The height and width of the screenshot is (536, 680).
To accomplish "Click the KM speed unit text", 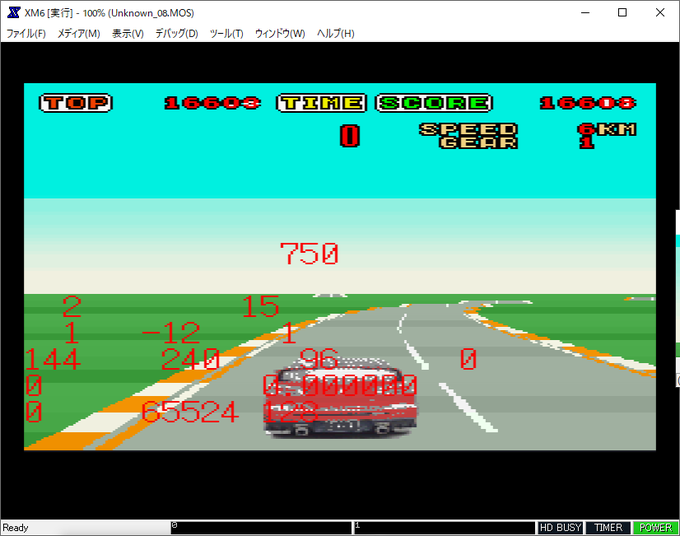I will (617, 129).
